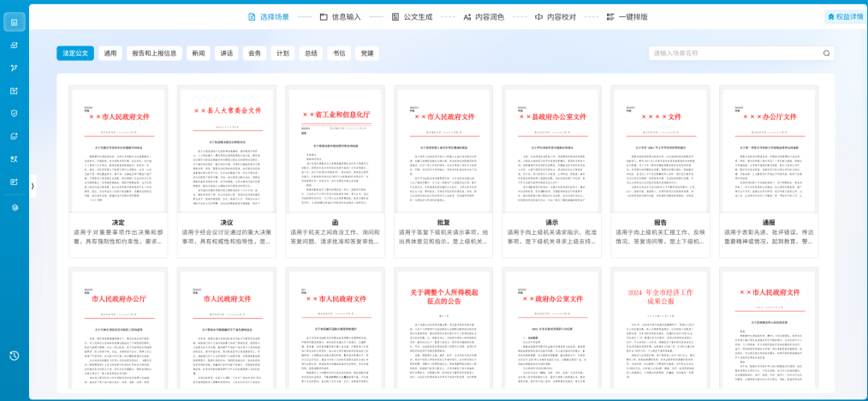The image size is (868, 401).
Task: Click the shield check icon in the sidebar
Action: [x=15, y=113]
